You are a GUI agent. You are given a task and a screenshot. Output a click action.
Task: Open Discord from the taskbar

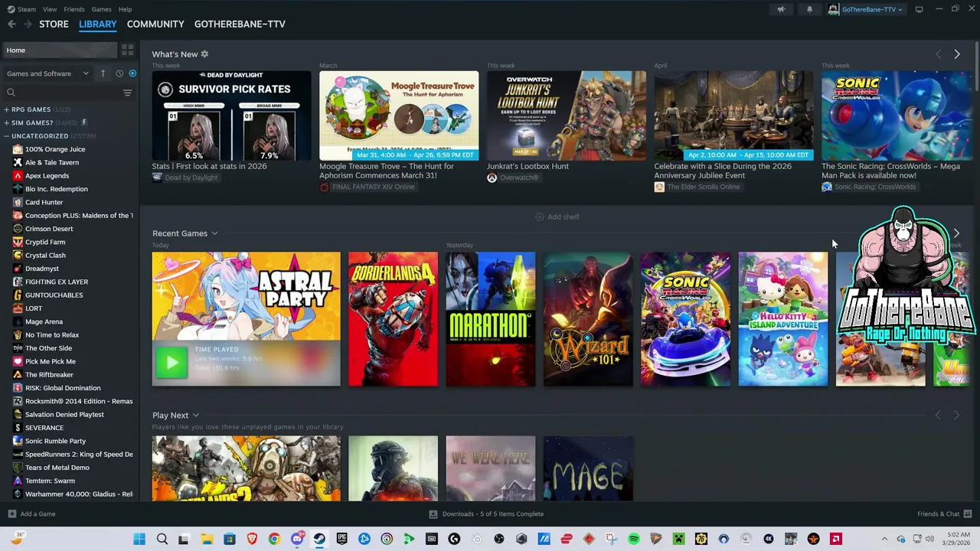point(297,539)
